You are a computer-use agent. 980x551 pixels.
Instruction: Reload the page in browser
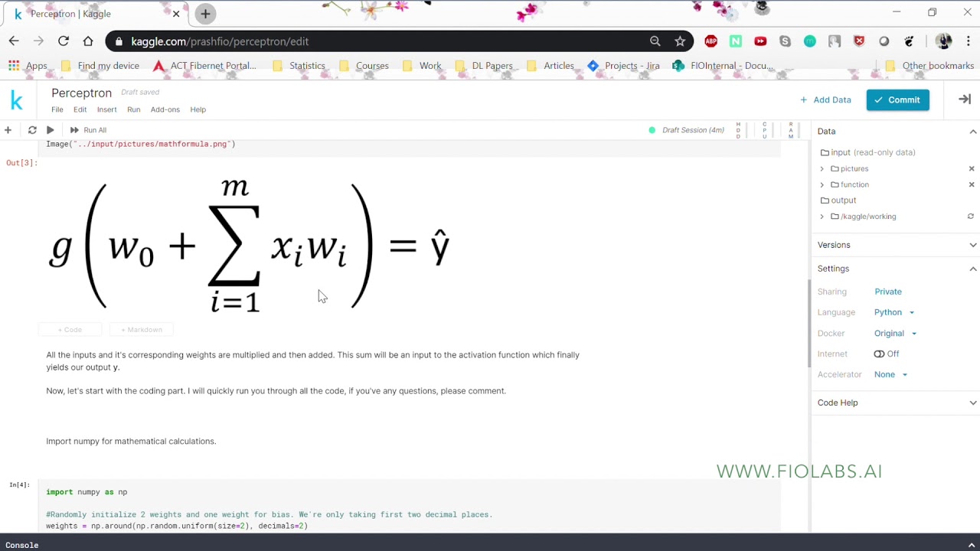pos(64,41)
